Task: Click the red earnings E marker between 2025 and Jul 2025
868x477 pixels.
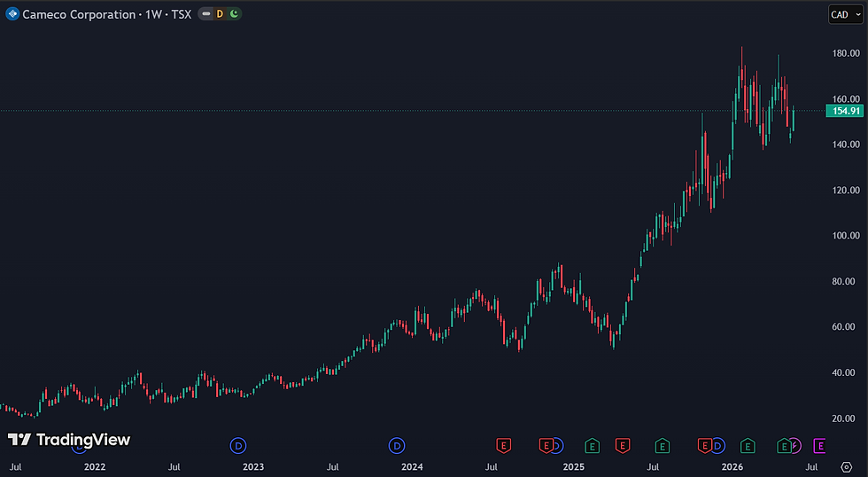Action: (x=623, y=445)
